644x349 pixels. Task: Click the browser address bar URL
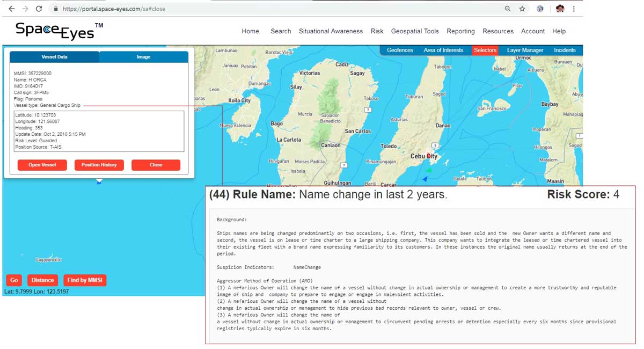114,9
